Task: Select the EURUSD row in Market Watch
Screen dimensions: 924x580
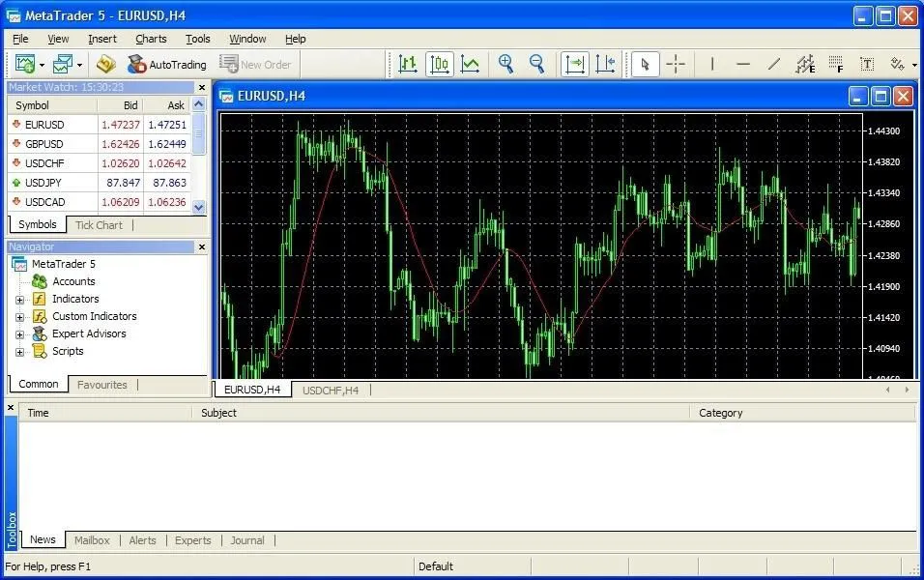Action: tap(99, 125)
